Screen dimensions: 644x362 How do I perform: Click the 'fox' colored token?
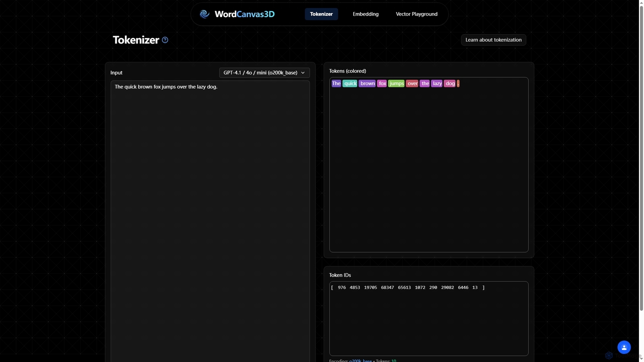pyautogui.click(x=382, y=83)
